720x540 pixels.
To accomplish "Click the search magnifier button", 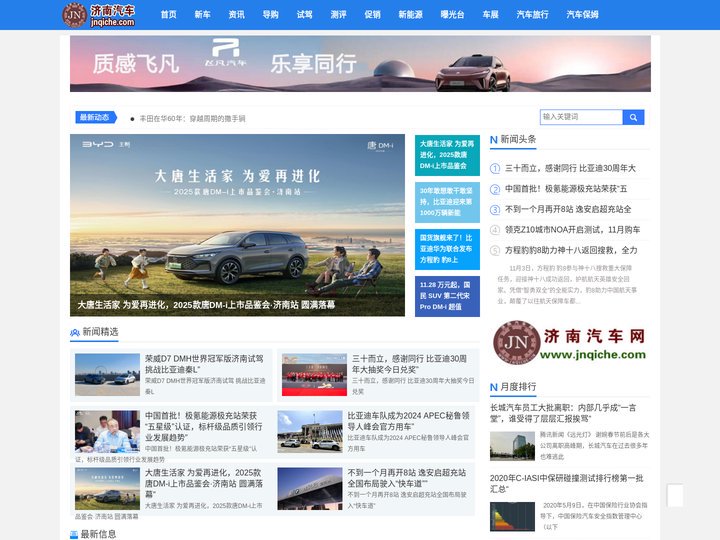I will [x=633, y=118].
